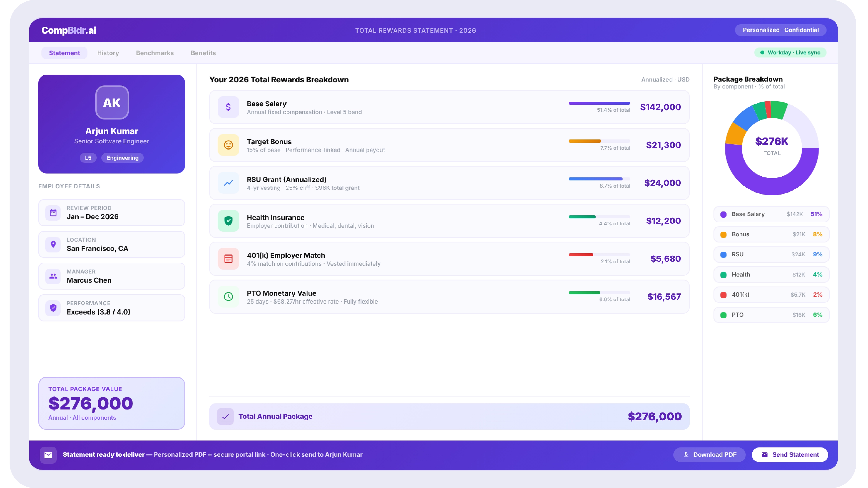The image size is (868, 488).
Task: Open the Statement tab
Action: [64, 53]
